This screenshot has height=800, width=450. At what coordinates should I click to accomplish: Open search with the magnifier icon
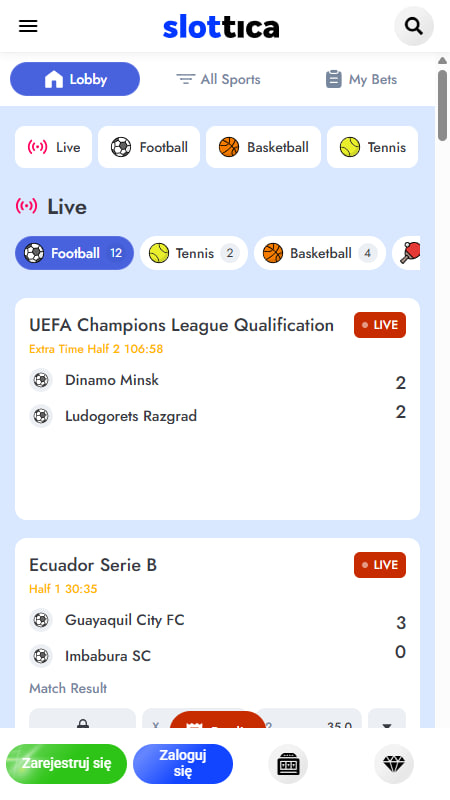414,26
